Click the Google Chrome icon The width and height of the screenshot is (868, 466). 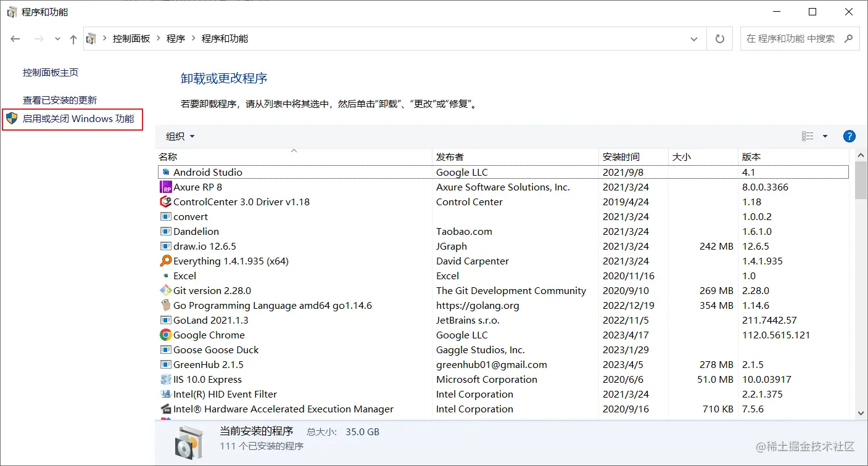click(165, 335)
